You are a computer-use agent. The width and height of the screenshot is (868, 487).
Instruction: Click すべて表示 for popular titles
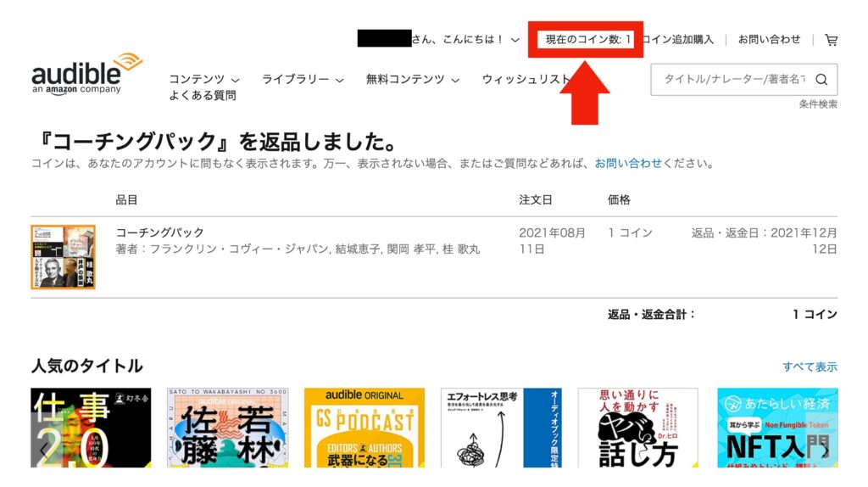coord(810,367)
